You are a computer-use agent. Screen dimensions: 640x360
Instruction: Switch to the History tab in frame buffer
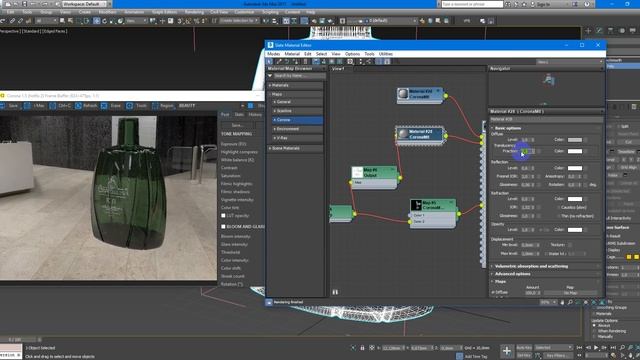tap(255, 115)
